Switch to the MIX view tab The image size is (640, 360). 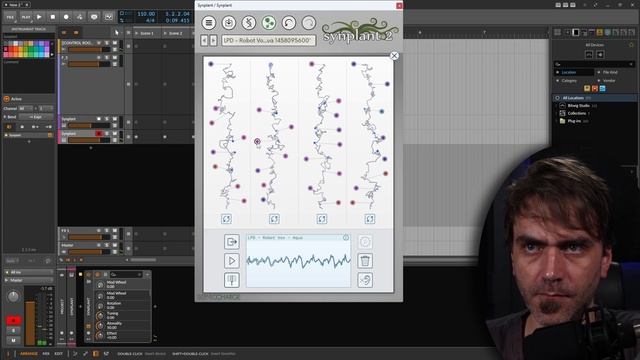46,354
